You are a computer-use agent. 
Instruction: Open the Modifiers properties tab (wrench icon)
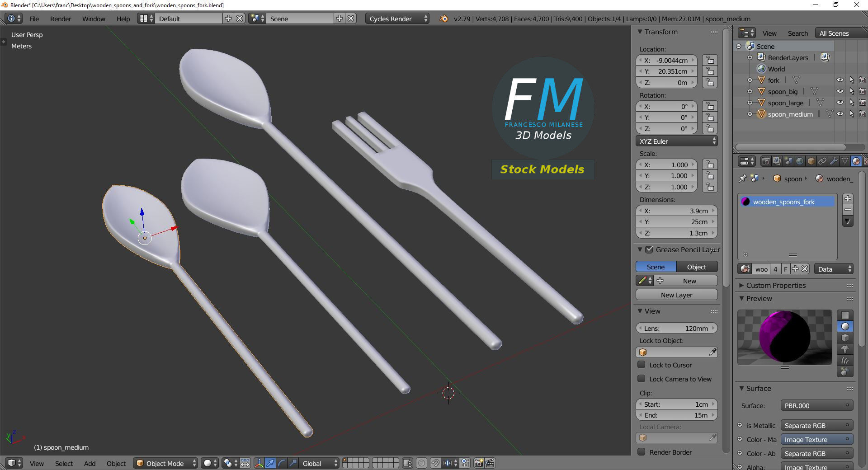point(834,161)
